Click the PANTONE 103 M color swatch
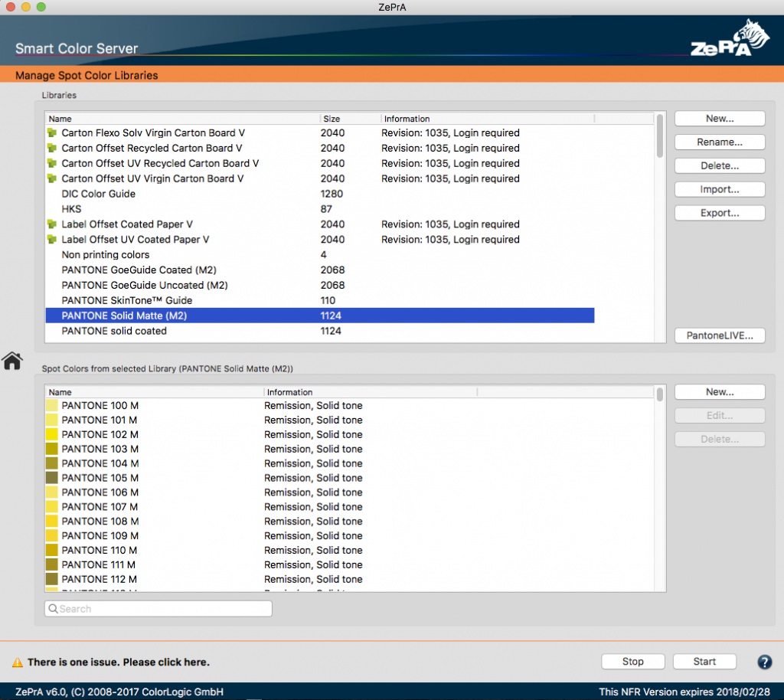This screenshot has height=700, width=784. click(51, 449)
